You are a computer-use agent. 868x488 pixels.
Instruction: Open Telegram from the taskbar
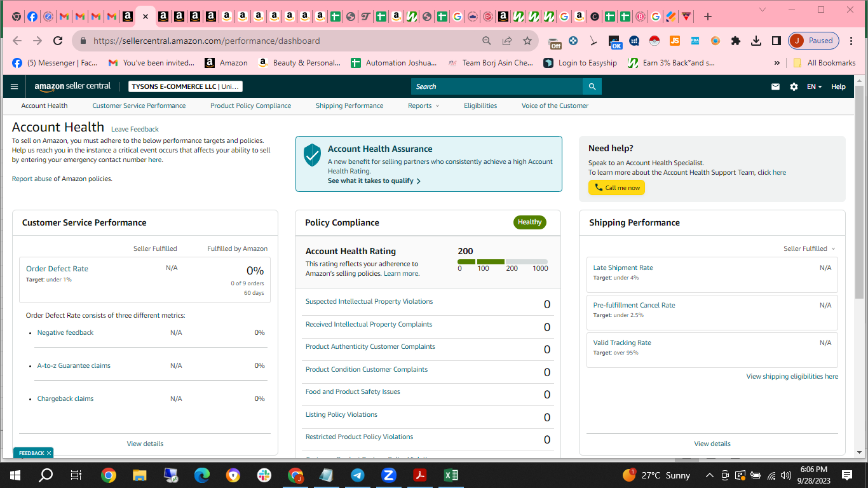(x=358, y=475)
